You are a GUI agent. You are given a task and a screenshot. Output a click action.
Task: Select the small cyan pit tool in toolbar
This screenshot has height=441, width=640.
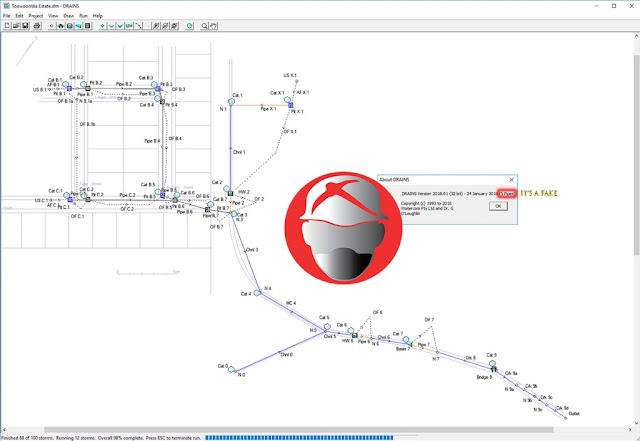pos(102,26)
